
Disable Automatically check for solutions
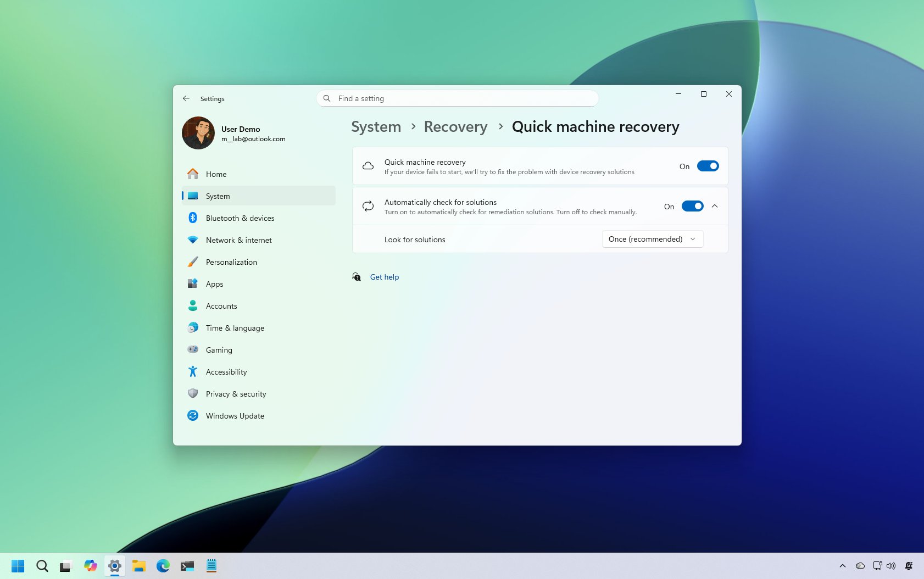[x=693, y=206]
